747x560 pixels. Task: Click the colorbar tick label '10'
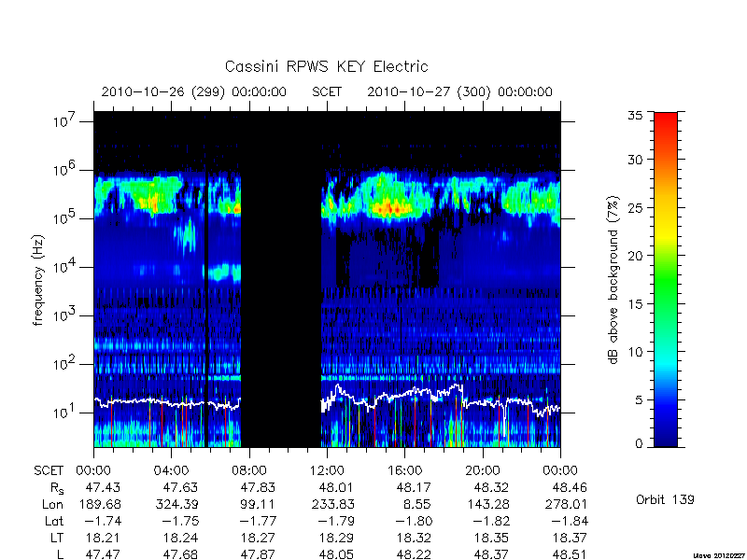coord(637,352)
